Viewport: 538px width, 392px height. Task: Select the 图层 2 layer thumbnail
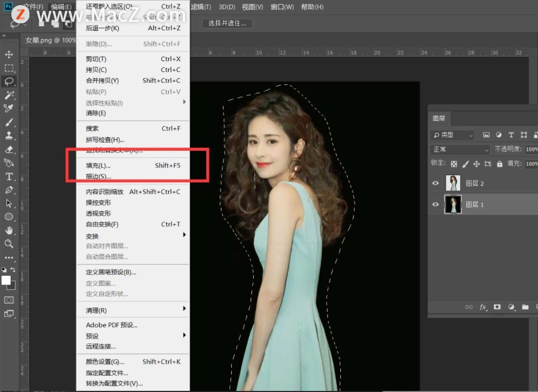pos(453,183)
